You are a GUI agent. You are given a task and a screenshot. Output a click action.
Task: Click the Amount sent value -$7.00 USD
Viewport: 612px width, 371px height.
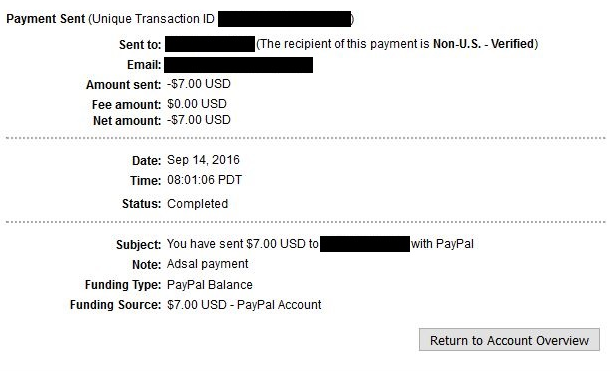199,84
